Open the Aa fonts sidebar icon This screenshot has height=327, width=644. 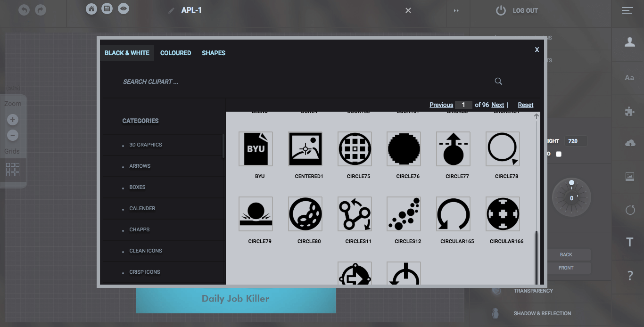[x=629, y=78]
